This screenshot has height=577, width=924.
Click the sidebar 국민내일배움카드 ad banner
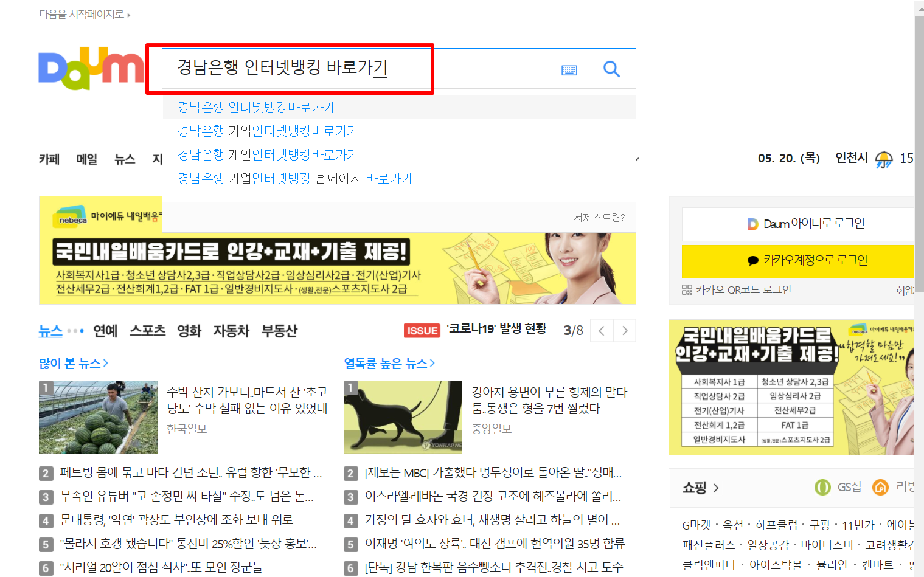click(791, 387)
